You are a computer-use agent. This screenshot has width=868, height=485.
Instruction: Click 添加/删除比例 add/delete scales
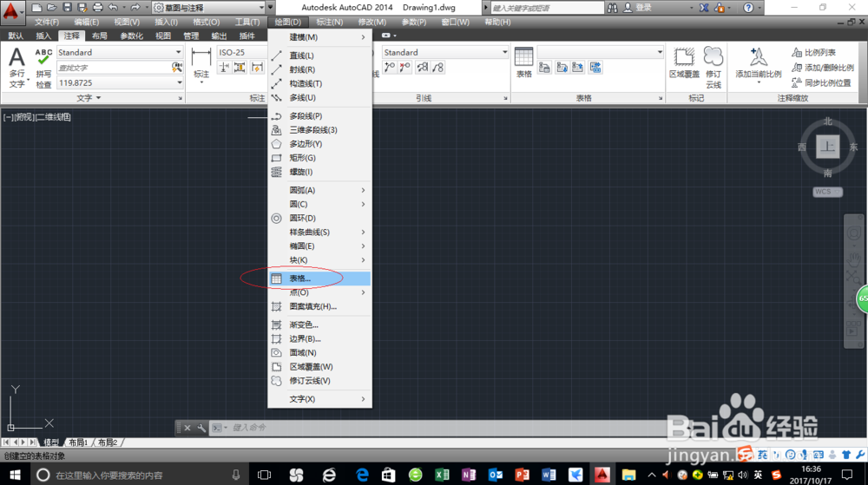coord(823,68)
